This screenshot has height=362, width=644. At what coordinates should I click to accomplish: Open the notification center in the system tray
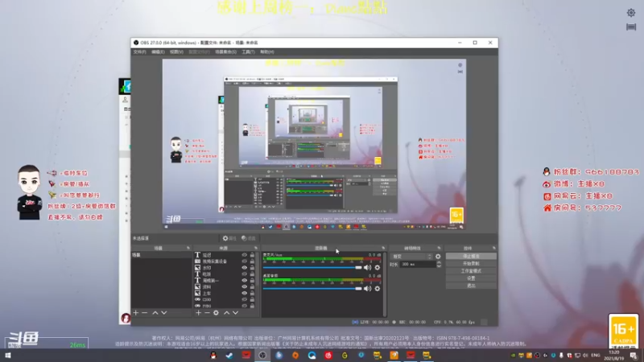coord(634,356)
